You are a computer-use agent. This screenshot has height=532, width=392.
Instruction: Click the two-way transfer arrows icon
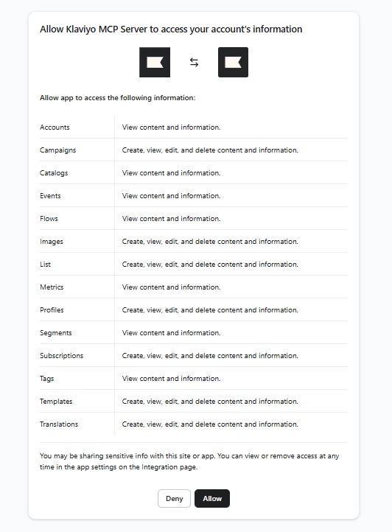pos(194,62)
